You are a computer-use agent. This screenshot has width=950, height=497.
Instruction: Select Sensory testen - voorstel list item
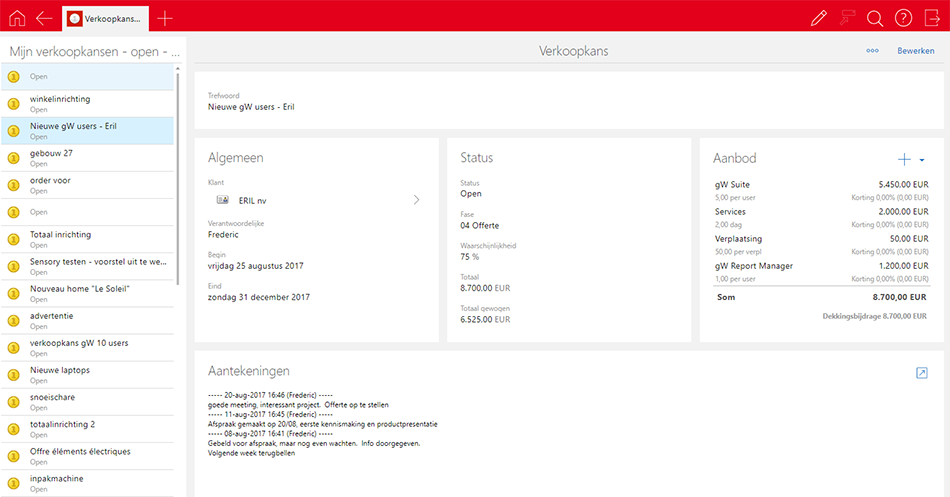pos(88,267)
